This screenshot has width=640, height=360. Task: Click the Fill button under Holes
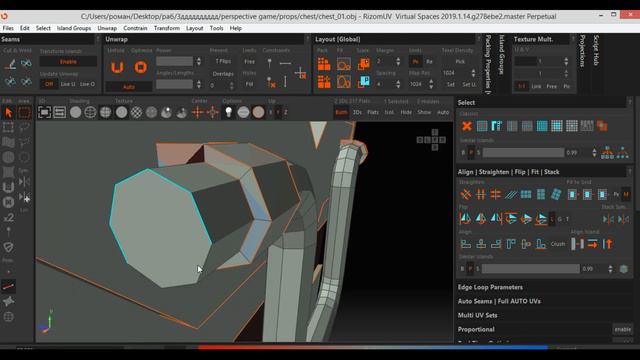[x=249, y=84]
